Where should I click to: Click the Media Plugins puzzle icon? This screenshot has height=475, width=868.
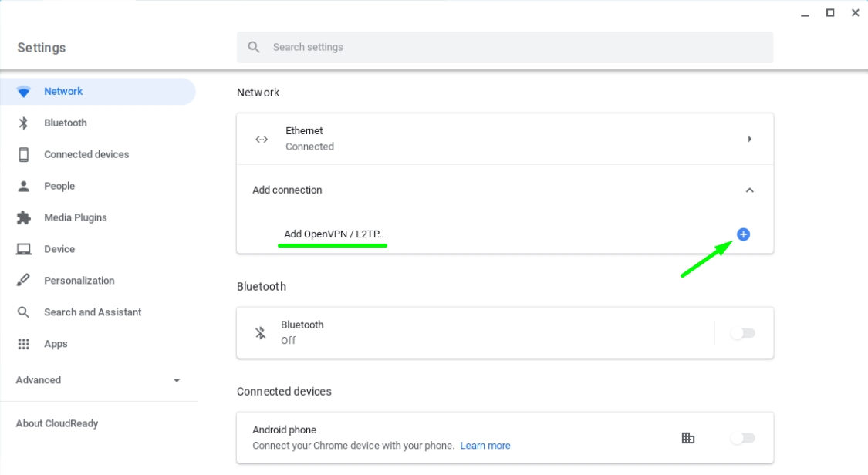click(23, 217)
